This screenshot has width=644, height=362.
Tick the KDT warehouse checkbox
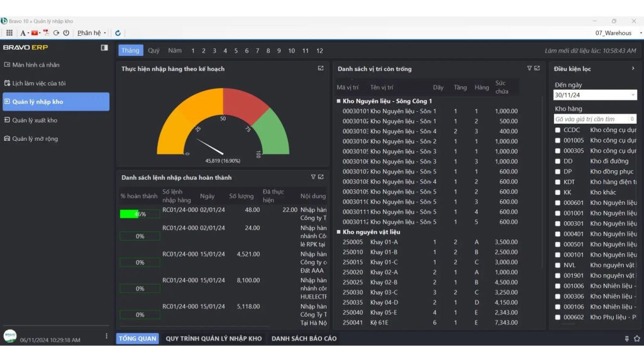(x=558, y=182)
